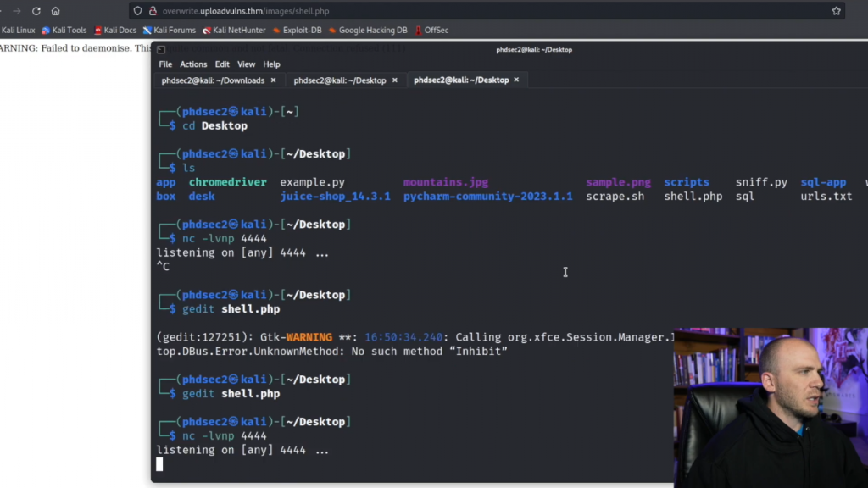This screenshot has width=868, height=488.
Task: Bookmark this page with the star icon
Action: tap(836, 11)
